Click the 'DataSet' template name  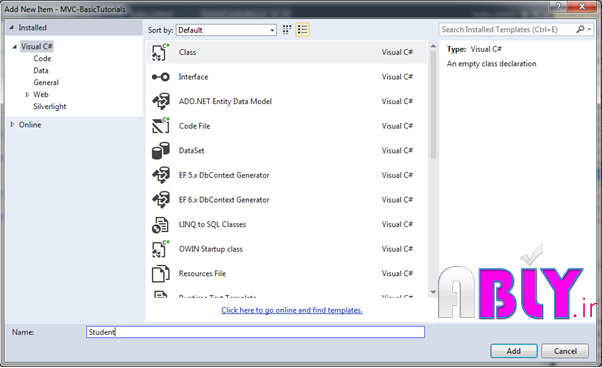(191, 150)
